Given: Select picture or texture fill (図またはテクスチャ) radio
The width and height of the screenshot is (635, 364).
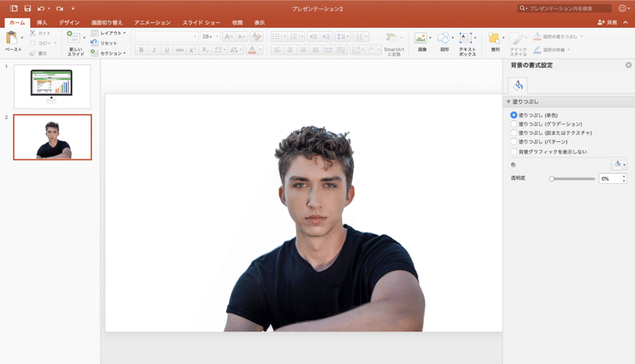Looking at the screenshot, I should pos(514,132).
